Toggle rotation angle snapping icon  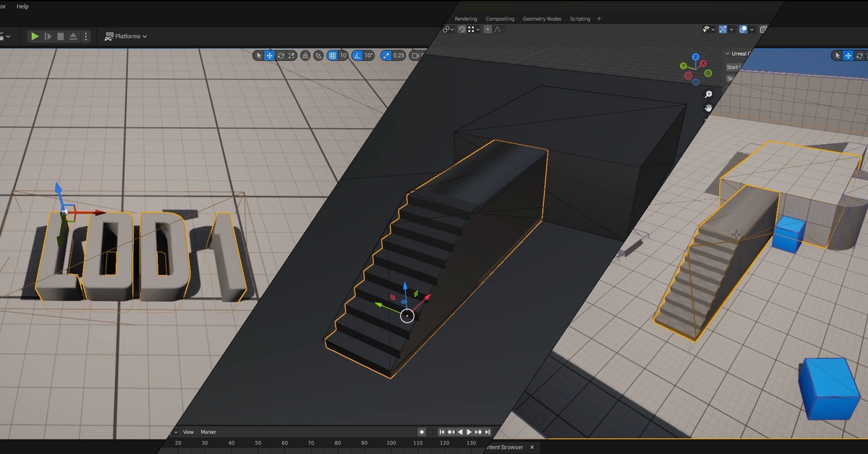358,56
